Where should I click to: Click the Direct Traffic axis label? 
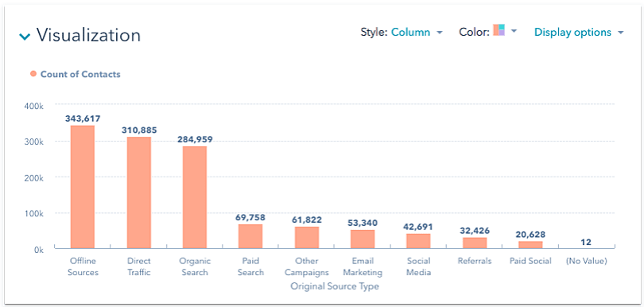[139, 266]
